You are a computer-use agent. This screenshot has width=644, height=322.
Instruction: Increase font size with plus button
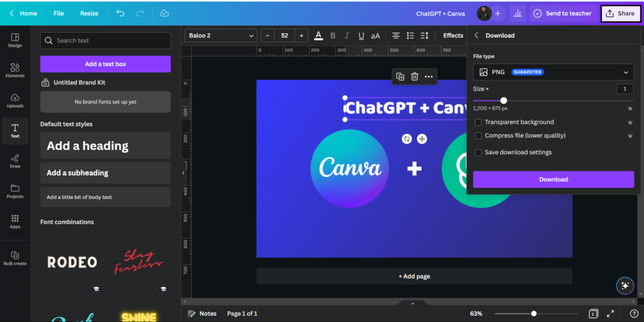coord(301,36)
